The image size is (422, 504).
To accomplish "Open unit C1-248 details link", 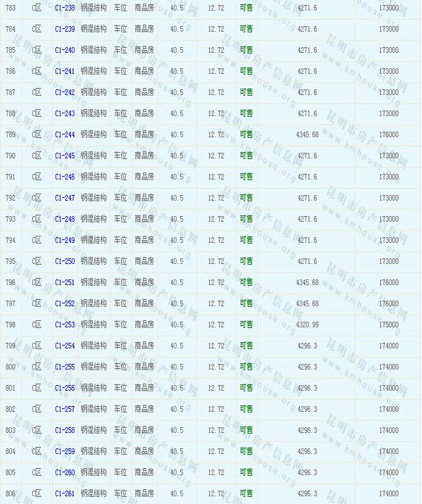I will [64, 219].
